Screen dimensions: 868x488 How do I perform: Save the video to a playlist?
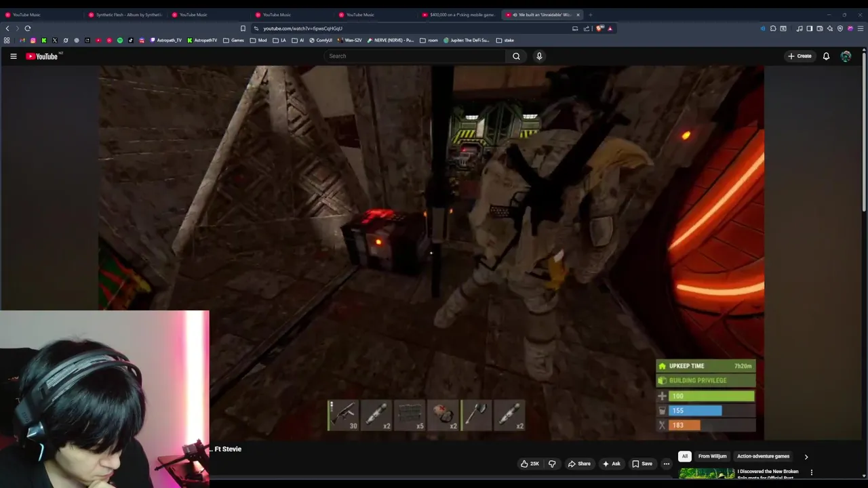[642, 464]
